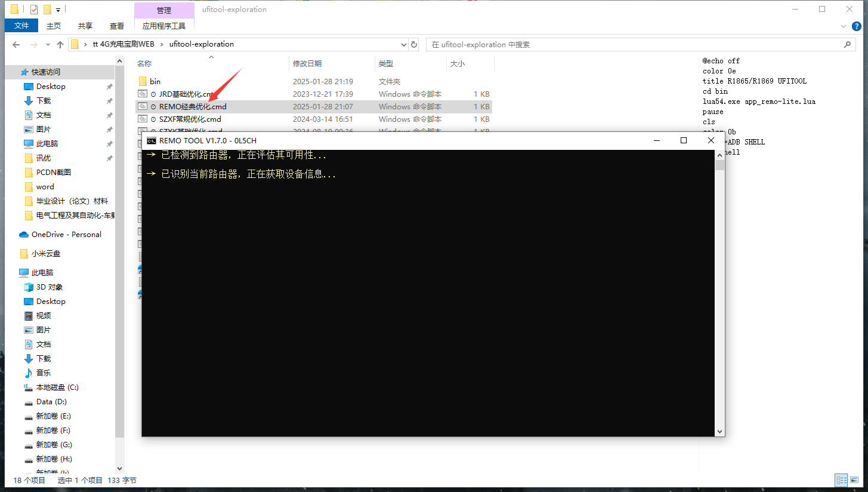Open the address bar history dropdown
The width and height of the screenshot is (868, 492).
coord(403,44)
